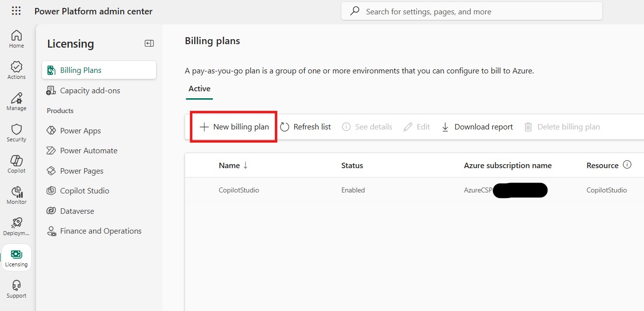This screenshot has width=644, height=311.
Task: Create a New billing plan
Action: coord(234,127)
